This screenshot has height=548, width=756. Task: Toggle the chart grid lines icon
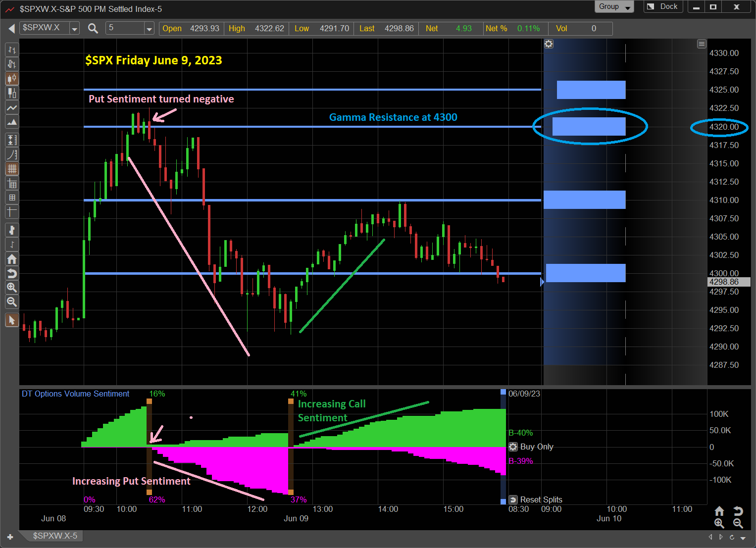(x=12, y=169)
